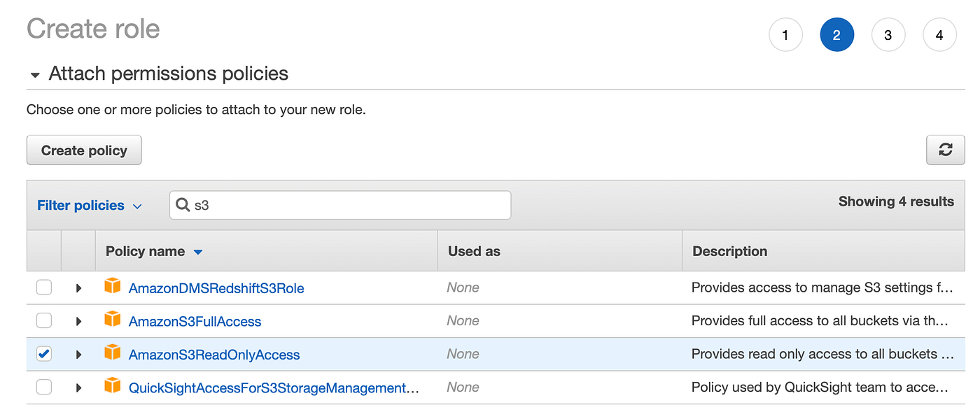Open the AmazonS3ReadOnlyAccess policy link
980x419 pixels.
(213, 354)
